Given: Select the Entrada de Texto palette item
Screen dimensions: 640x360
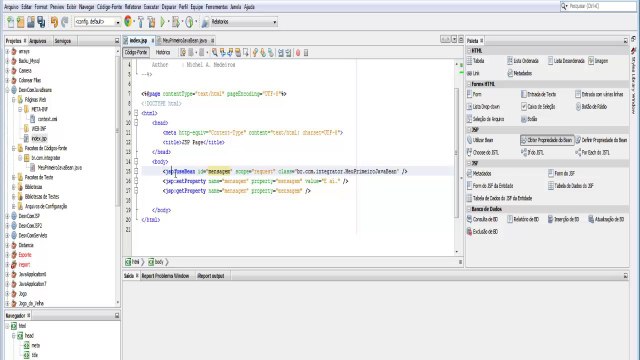Looking at the screenshot, I should (x=539, y=94).
